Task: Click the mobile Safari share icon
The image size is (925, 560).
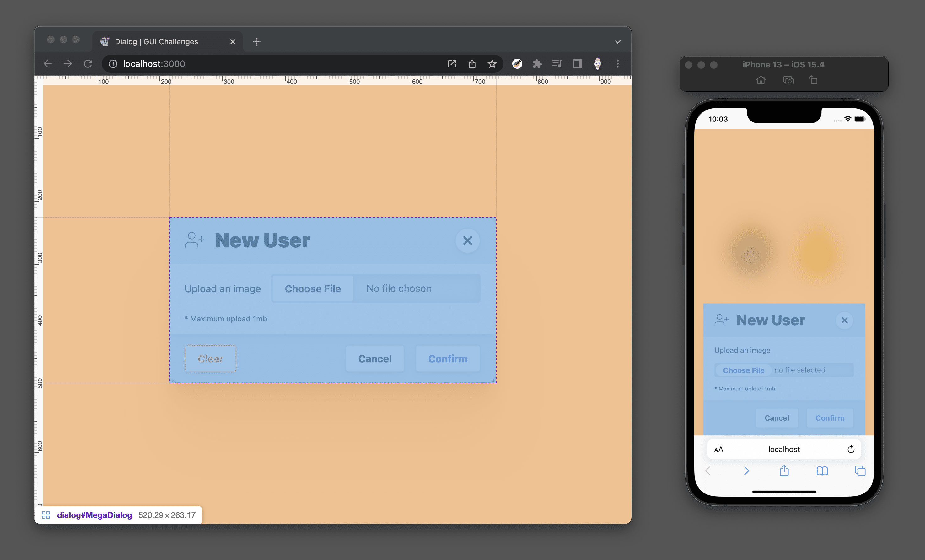Action: [784, 471]
